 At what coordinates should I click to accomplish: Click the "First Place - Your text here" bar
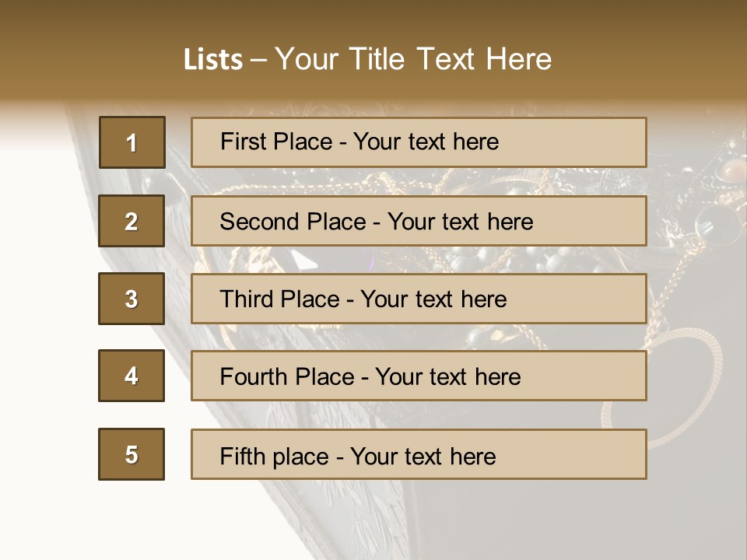coord(419,142)
